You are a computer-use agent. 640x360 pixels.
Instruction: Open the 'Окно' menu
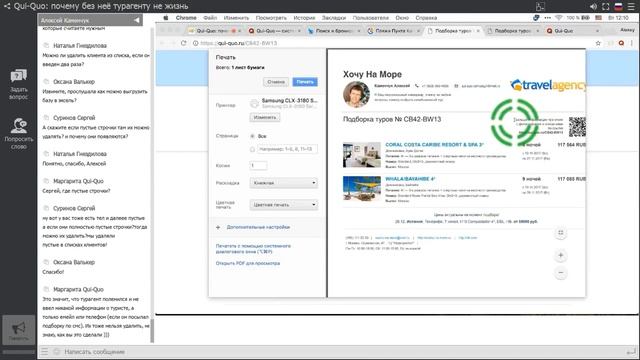402,18
